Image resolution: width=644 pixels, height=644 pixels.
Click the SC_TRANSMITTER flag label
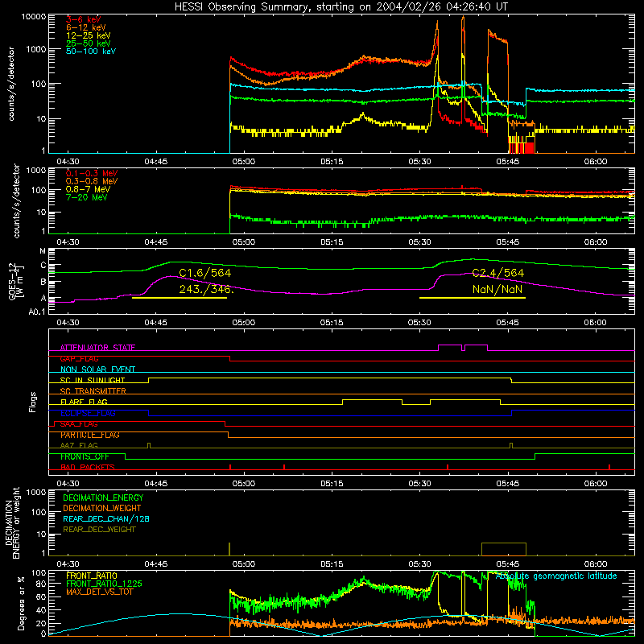[x=93, y=390]
